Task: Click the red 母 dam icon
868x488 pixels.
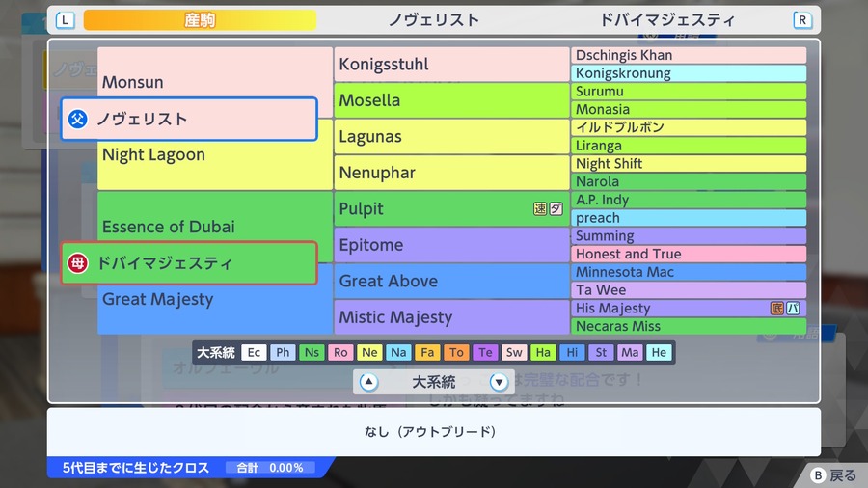Action: pyautogui.click(x=77, y=263)
